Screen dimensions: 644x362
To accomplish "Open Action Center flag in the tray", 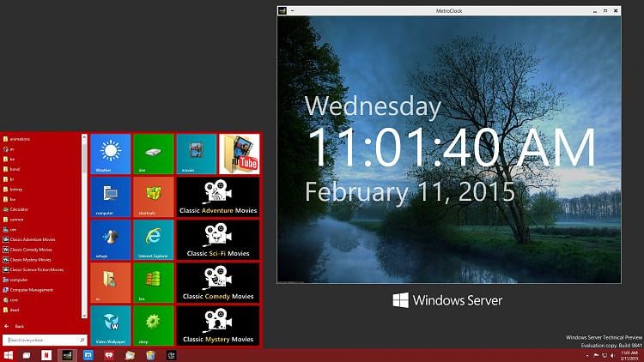I will point(596,355).
